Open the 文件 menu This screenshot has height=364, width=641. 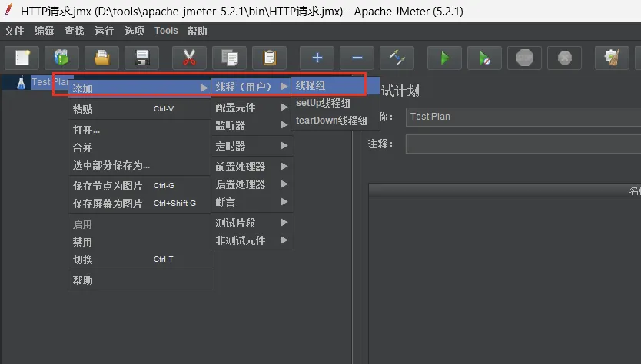click(15, 31)
